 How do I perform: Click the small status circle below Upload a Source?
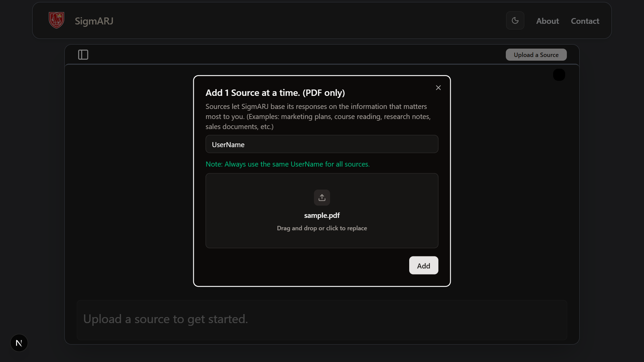(559, 74)
